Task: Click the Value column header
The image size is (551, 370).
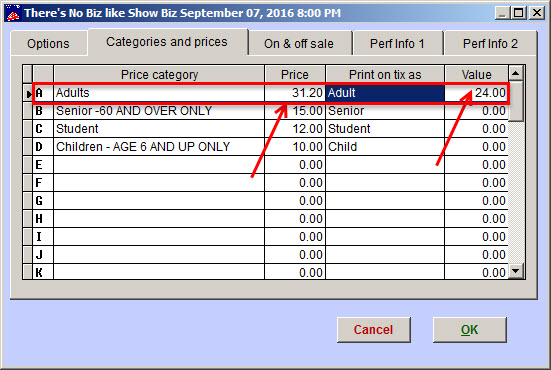Action: (477, 74)
